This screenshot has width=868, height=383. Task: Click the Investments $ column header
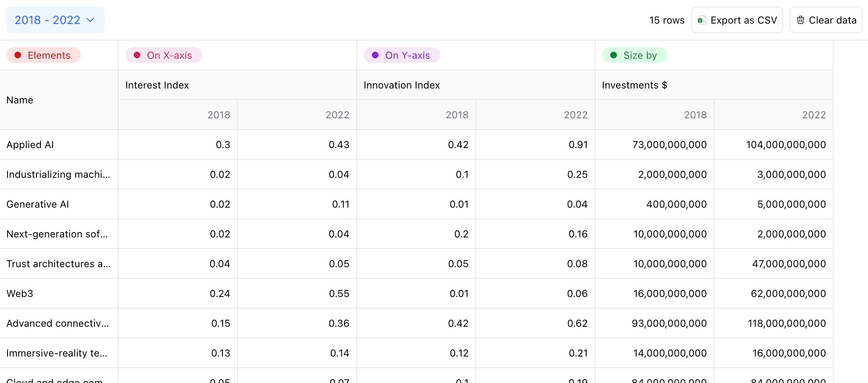[x=634, y=85]
